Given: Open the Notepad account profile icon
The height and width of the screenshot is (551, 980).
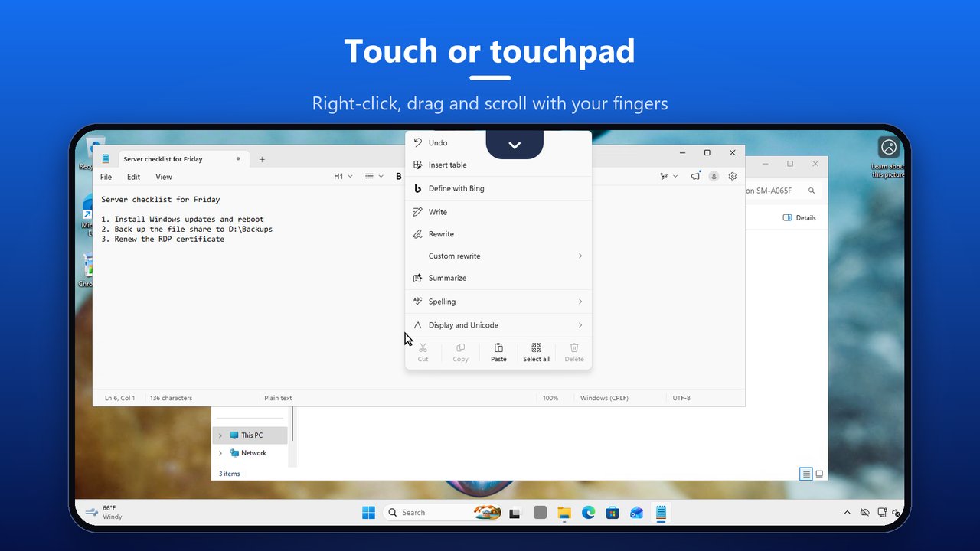Looking at the screenshot, I should click(714, 177).
